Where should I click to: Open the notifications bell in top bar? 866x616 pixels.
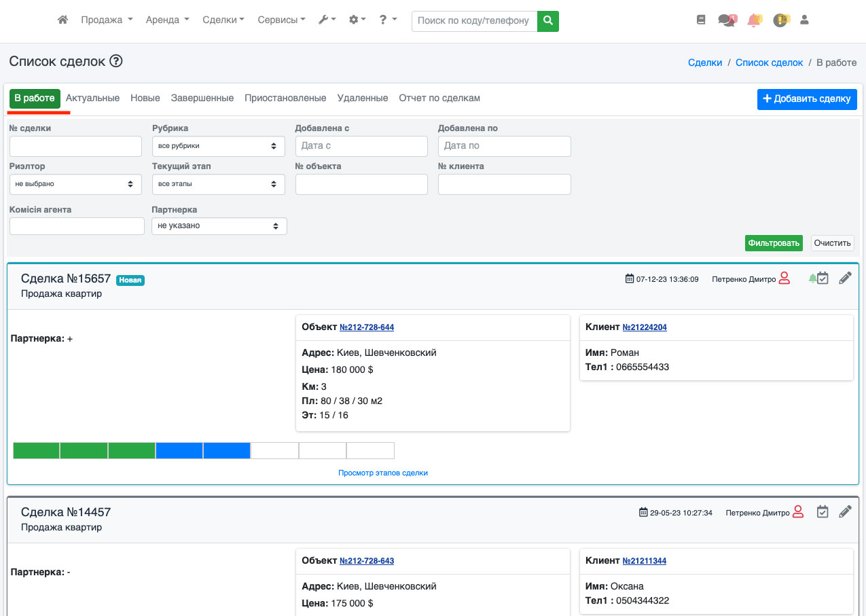tap(753, 20)
